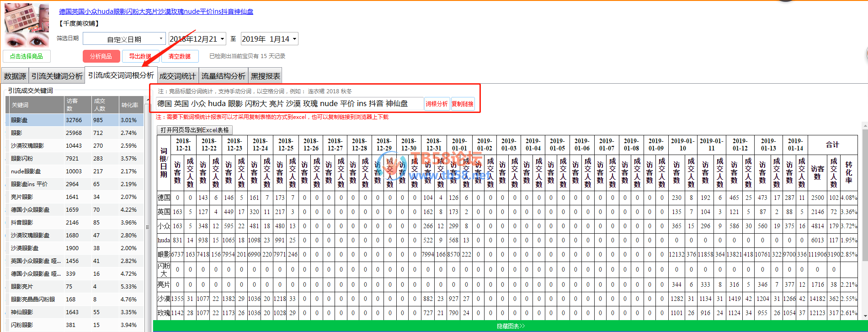Click 打开网页导出到Excel表格 button
Image resolution: width=868 pixels, height=332 pixels.
[195, 130]
